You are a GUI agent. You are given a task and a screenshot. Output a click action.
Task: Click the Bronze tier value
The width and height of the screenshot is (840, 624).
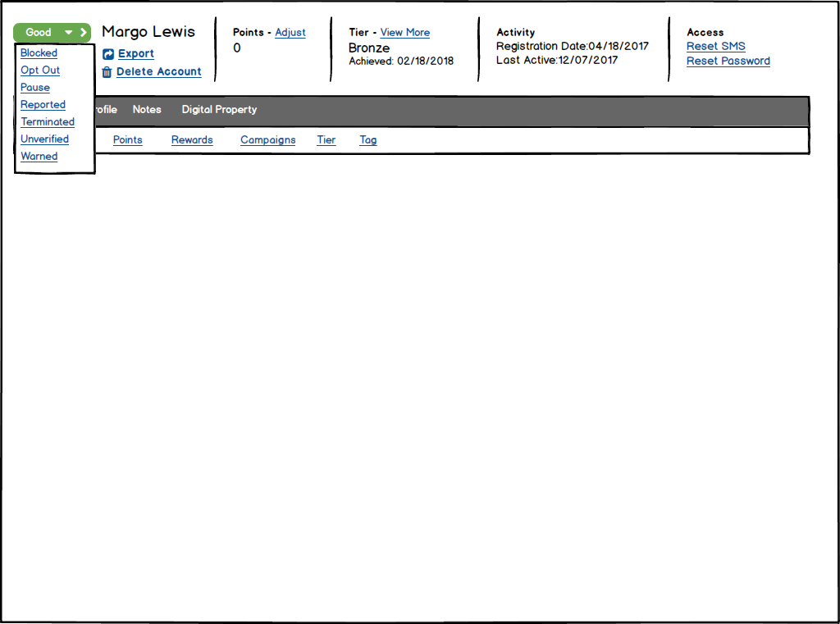point(369,48)
